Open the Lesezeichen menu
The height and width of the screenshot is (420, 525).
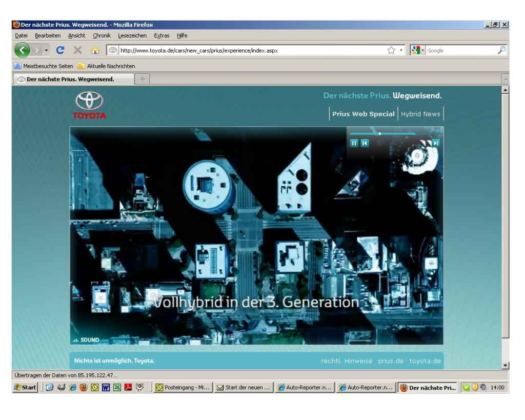132,35
